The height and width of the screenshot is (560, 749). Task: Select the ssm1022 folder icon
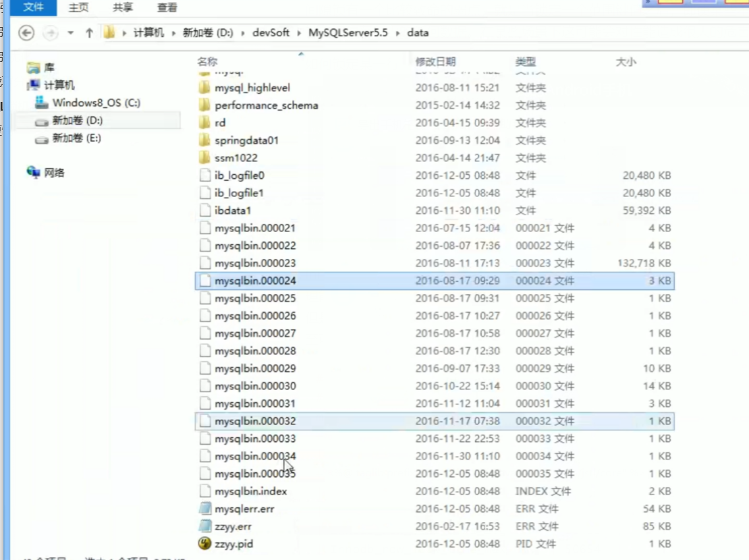point(204,158)
